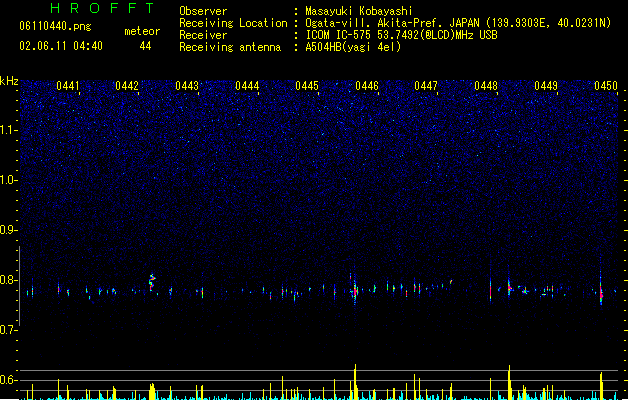Click the HROFFT title text
This screenshot has width=629, height=400.
click(x=102, y=8)
